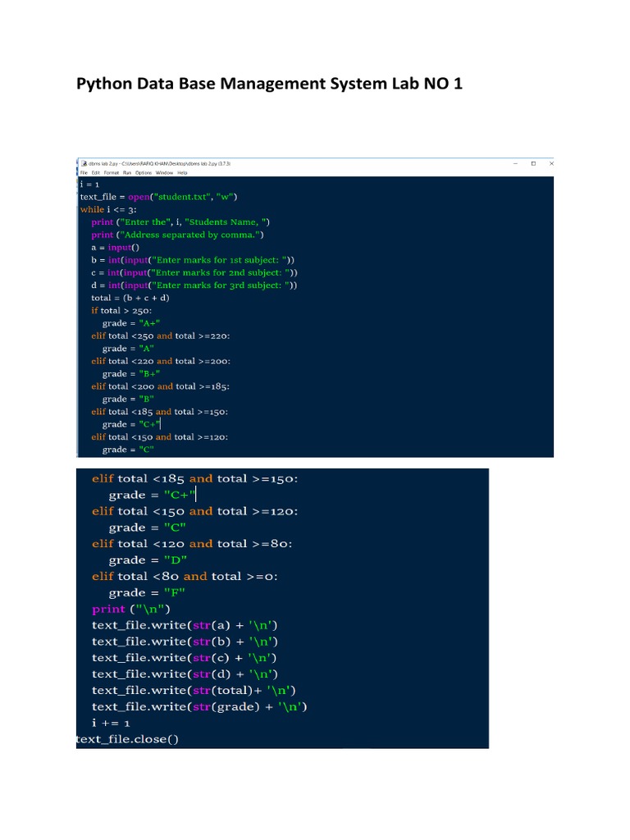
Task: Click the line grade = "B"
Action: pos(128,399)
